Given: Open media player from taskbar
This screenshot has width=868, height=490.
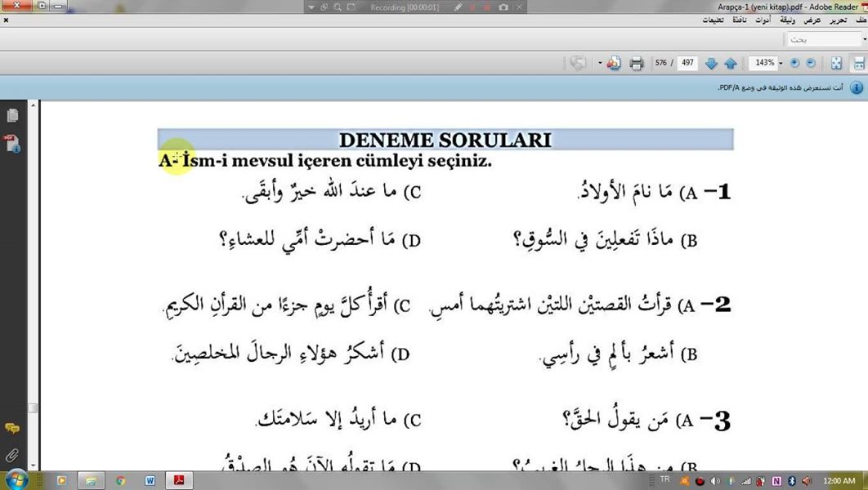Looking at the screenshot, I should coord(61,480).
